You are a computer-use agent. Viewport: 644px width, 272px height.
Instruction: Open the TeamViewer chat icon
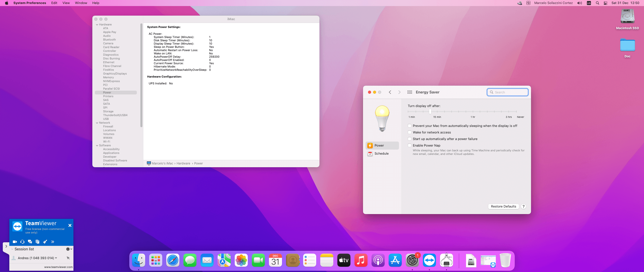30,242
